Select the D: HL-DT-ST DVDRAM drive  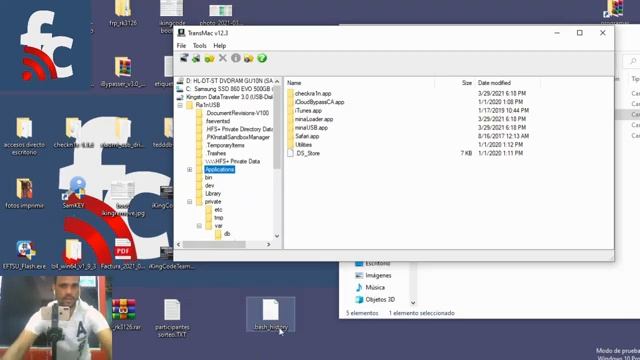229,81
